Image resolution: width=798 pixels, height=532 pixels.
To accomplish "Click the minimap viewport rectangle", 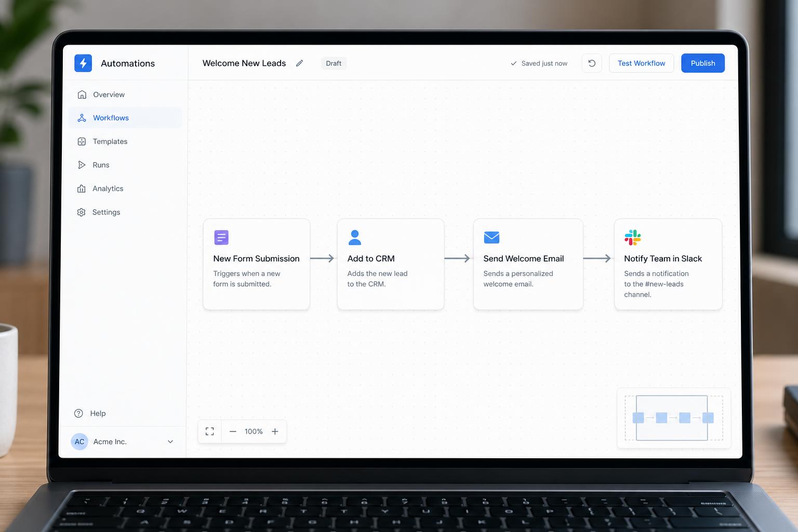I will 672,418.
